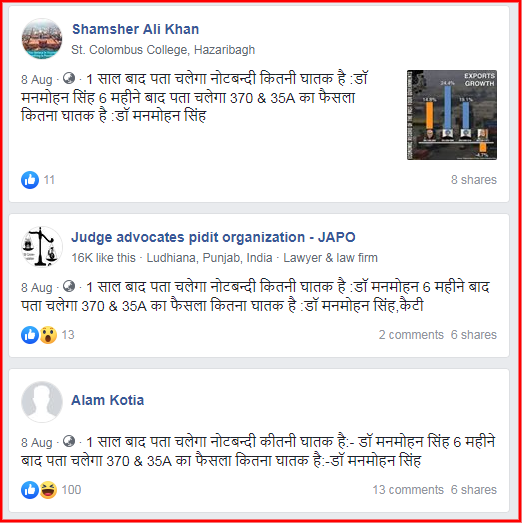Click the like icon on the JAPO post
This screenshot has width=522, height=523.
(x=30, y=335)
